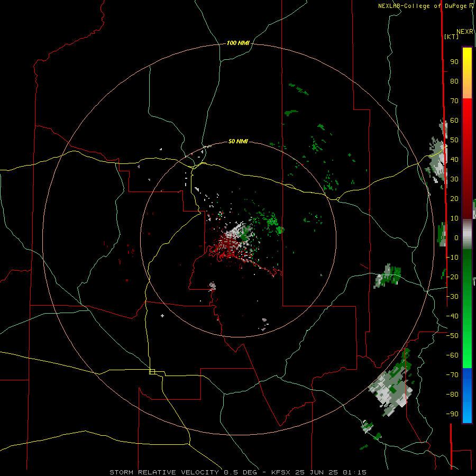
Task: Click the -40 value on velocity scale
Action: [452, 316]
